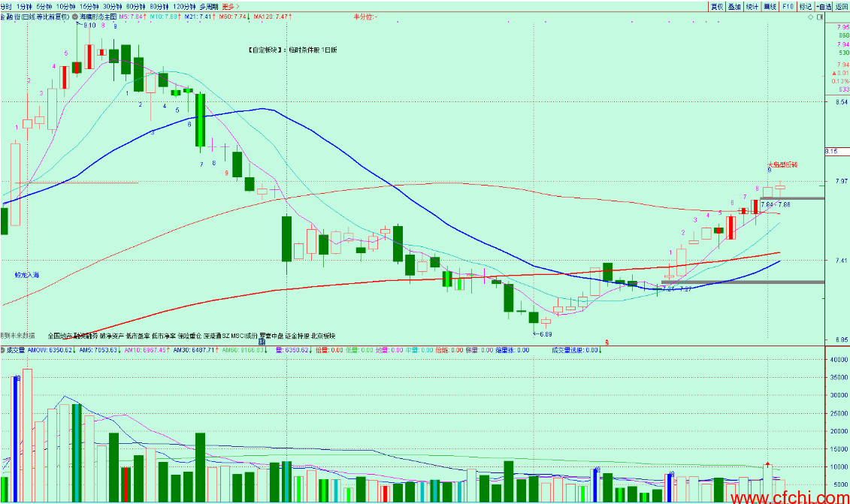Viewport: 850px width, 504px height.
Task: Click the 全国地产 sector tag
Action: [x=59, y=336]
